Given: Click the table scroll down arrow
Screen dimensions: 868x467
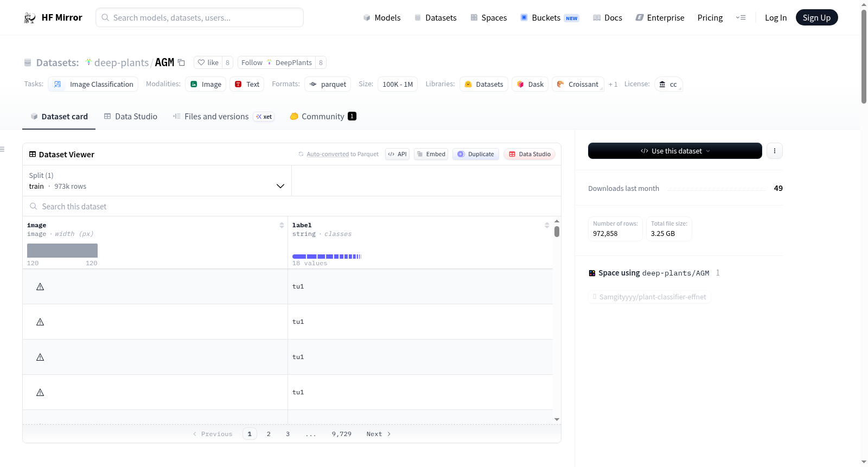Looking at the screenshot, I should point(557,419).
